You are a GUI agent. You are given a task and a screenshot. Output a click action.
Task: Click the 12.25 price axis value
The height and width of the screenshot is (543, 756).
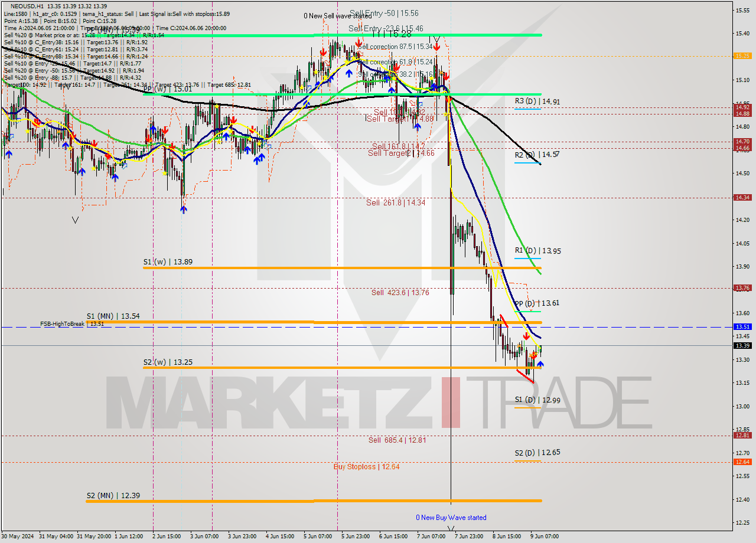coord(742,523)
